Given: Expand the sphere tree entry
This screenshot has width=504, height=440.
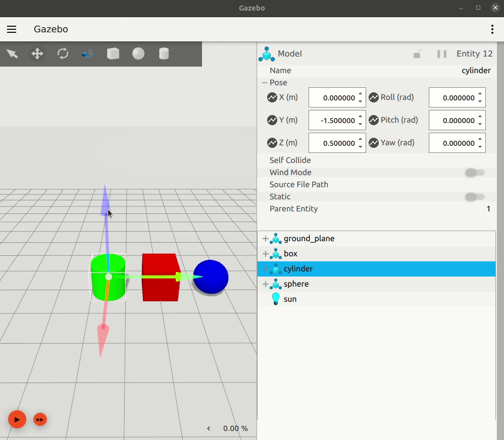Looking at the screenshot, I should [265, 284].
